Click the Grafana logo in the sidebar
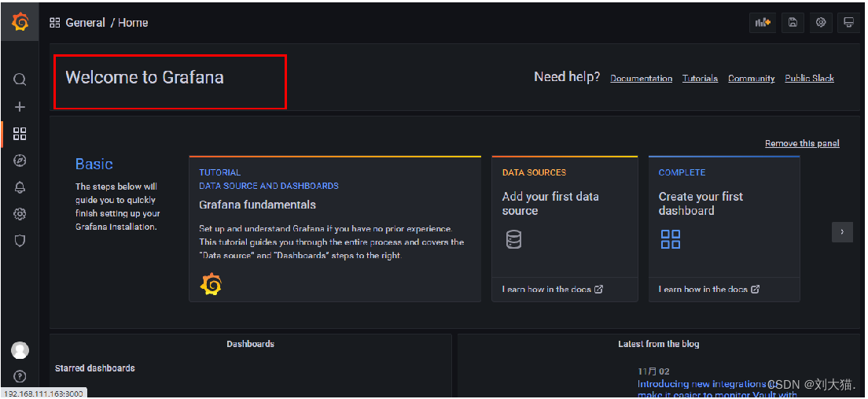The image size is (868, 399). click(x=20, y=22)
